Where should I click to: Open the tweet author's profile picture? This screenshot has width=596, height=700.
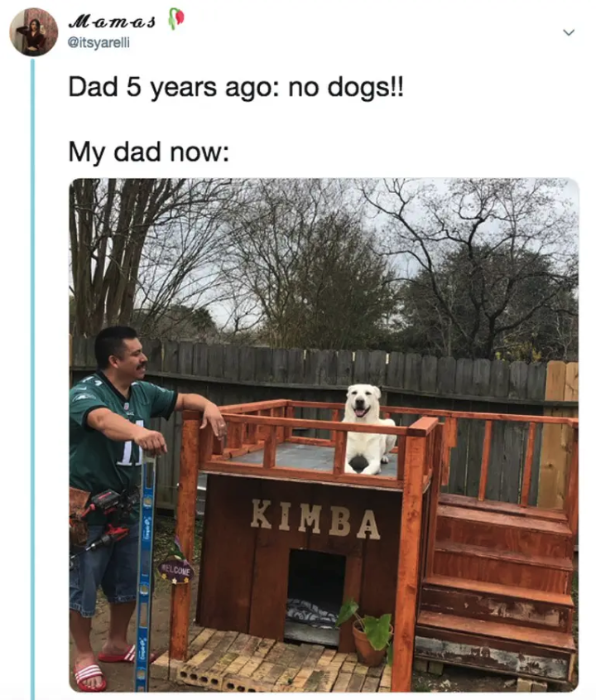tap(33, 31)
